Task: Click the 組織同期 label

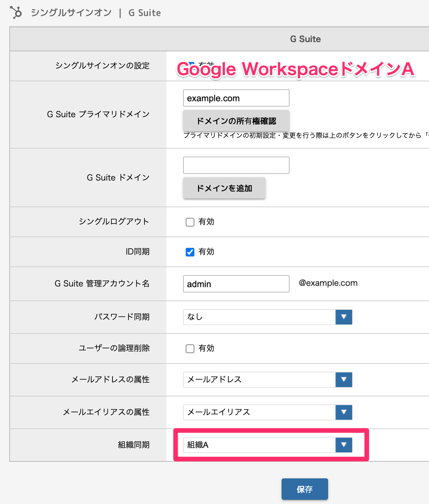Action: (x=134, y=445)
